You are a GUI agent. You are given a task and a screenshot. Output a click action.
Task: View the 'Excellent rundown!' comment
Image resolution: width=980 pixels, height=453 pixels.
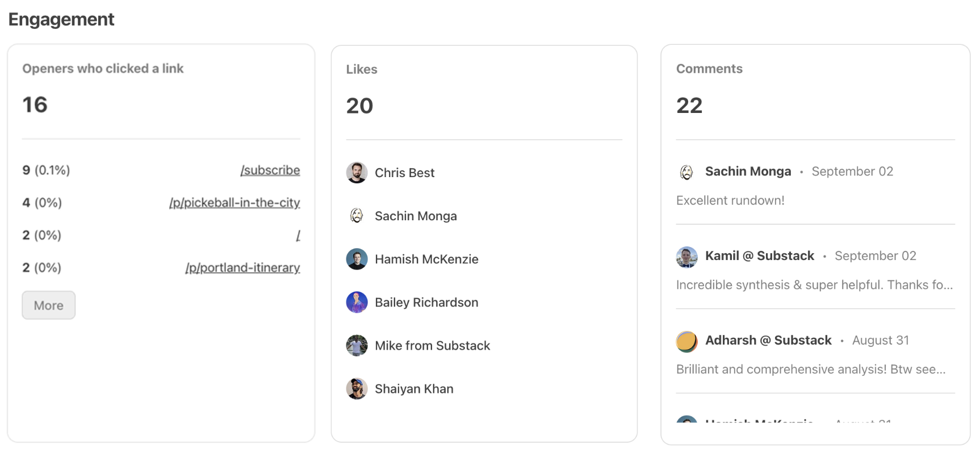(x=730, y=200)
